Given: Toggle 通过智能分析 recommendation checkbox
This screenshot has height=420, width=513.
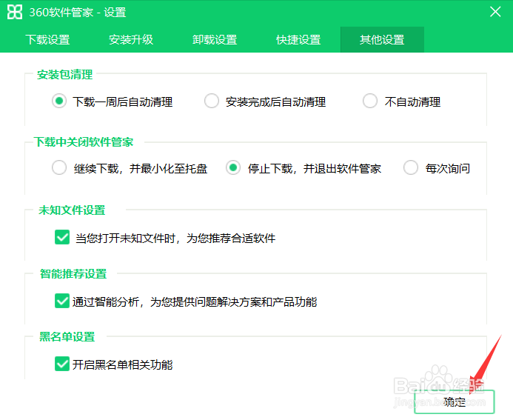Looking at the screenshot, I should pyautogui.click(x=62, y=301).
